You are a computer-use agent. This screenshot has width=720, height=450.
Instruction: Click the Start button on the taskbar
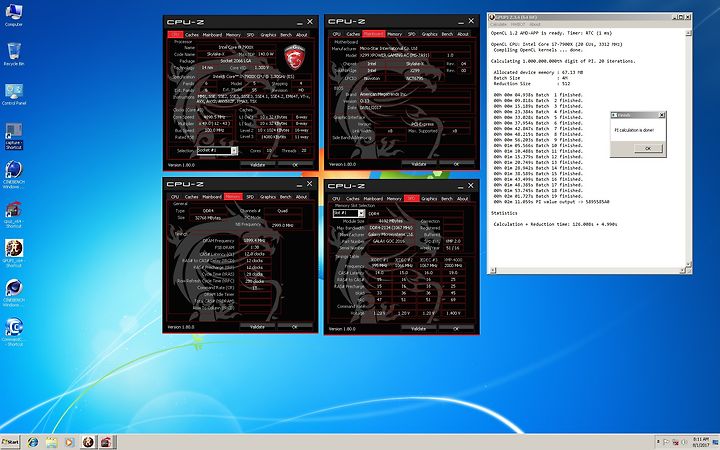pyautogui.click(x=10, y=442)
